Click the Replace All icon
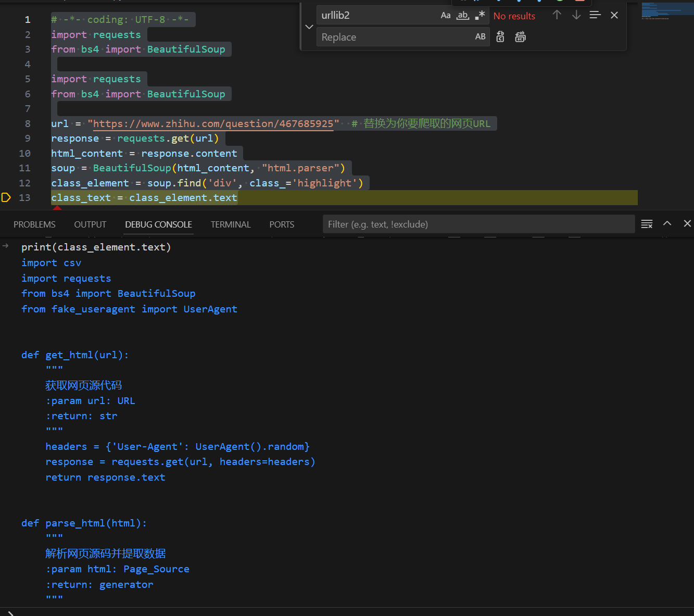694x616 pixels. [520, 37]
